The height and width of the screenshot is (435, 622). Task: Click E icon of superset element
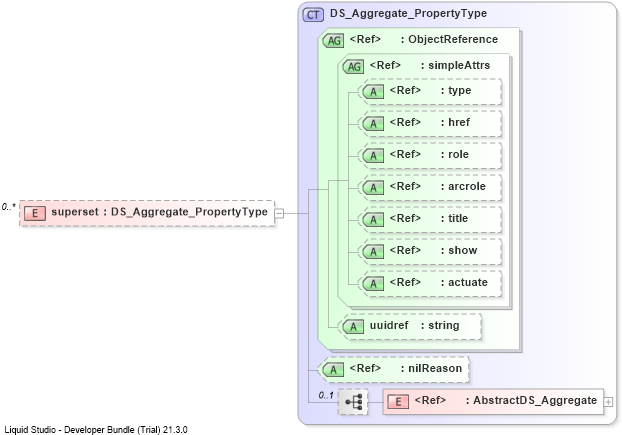pos(35,213)
